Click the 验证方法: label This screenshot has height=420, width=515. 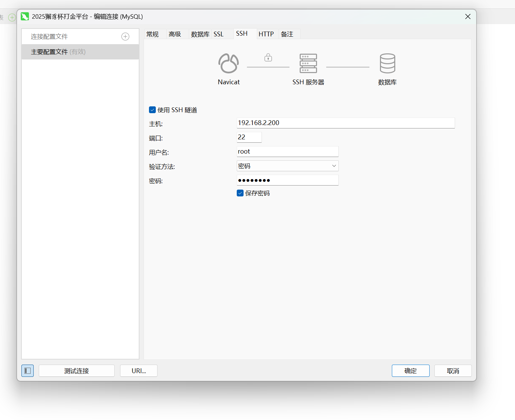tap(162, 167)
